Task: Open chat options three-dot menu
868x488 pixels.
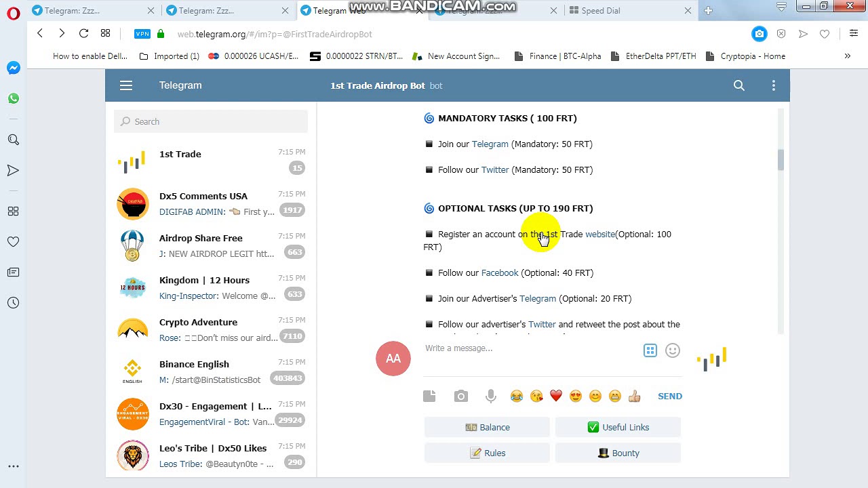Action: point(774,85)
